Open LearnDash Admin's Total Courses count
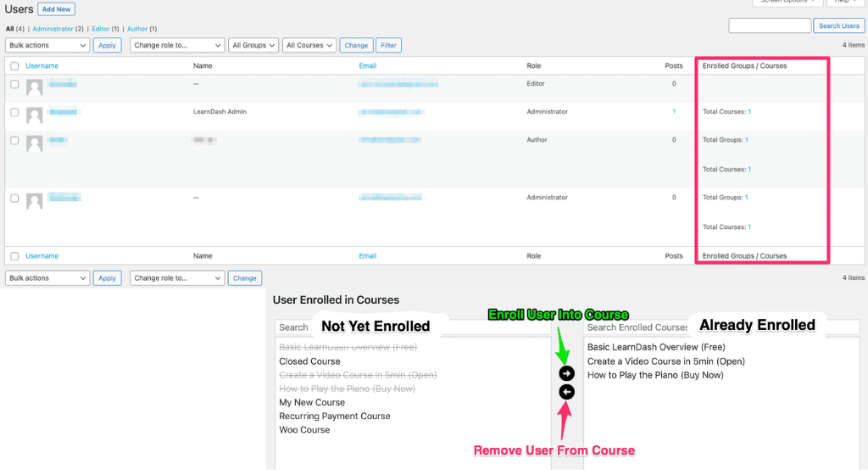This screenshot has width=868, height=470. [749, 112]
